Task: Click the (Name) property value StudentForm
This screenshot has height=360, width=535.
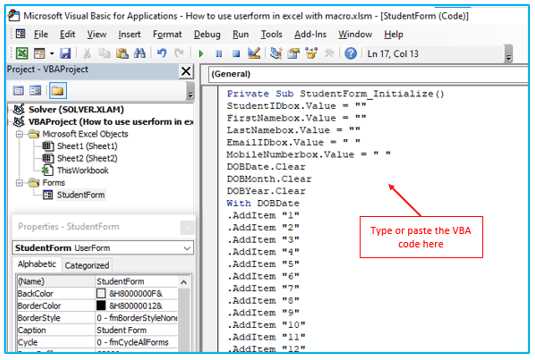Action: [x=136, y=282]
